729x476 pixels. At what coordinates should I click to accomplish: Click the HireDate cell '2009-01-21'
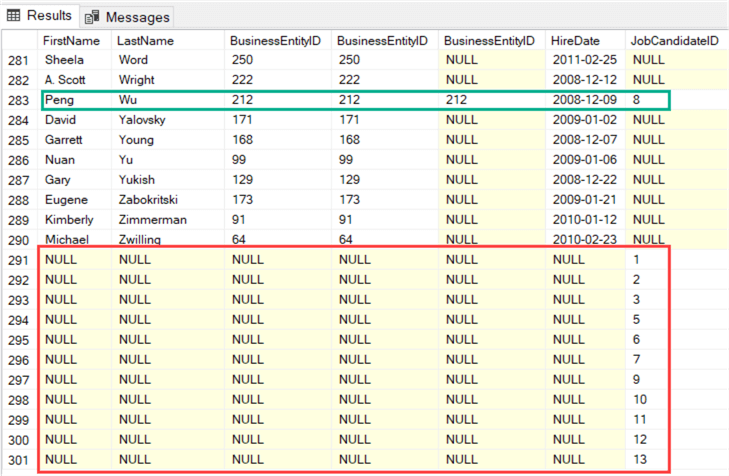click(x=585, y=200)
